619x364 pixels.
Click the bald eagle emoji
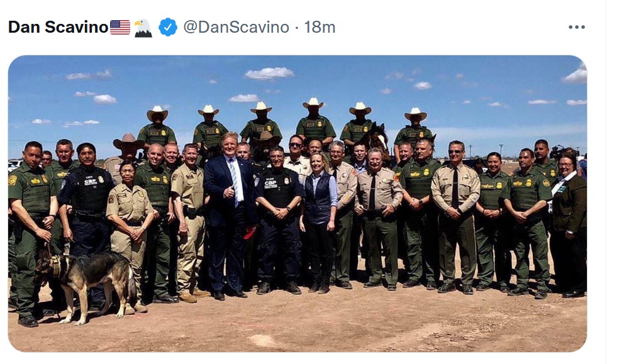pyautogui.click(x=143, y=28)
